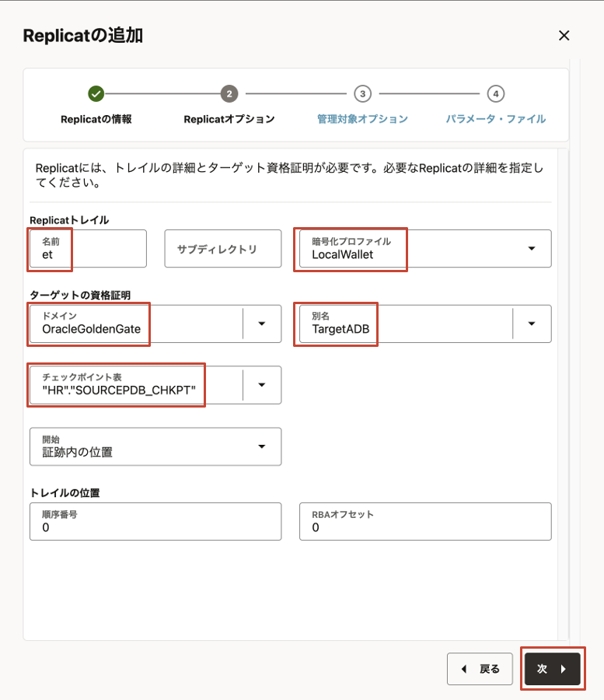604x700 pixels.
Task: Click the dialog vertical scrollbar
Action: click(x=574, y=351)
